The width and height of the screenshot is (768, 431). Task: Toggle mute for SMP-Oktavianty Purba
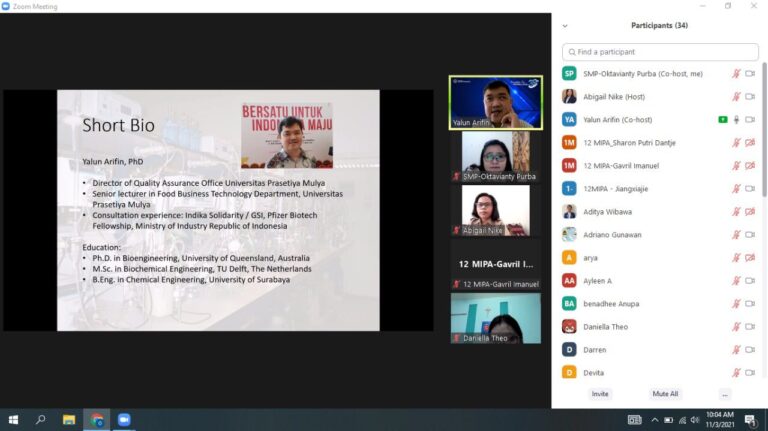pyautogui.click(x=737, y=73)
